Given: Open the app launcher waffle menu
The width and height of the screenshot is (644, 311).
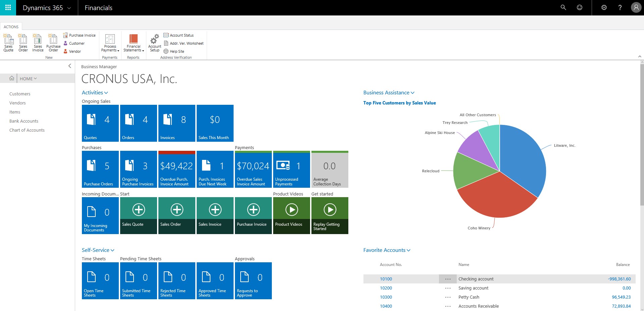Looking at the screenshot, I should (x=8, y=7).
